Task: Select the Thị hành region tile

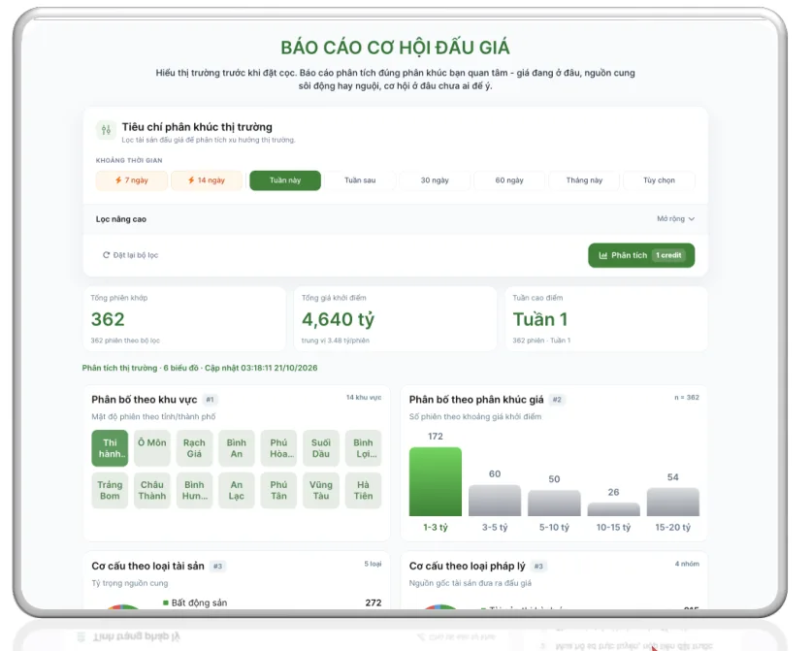Action: click(110, 448)
